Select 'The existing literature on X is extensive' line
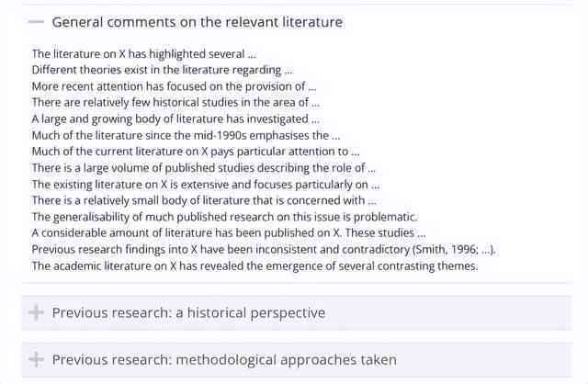 click(x=206, y=185)
